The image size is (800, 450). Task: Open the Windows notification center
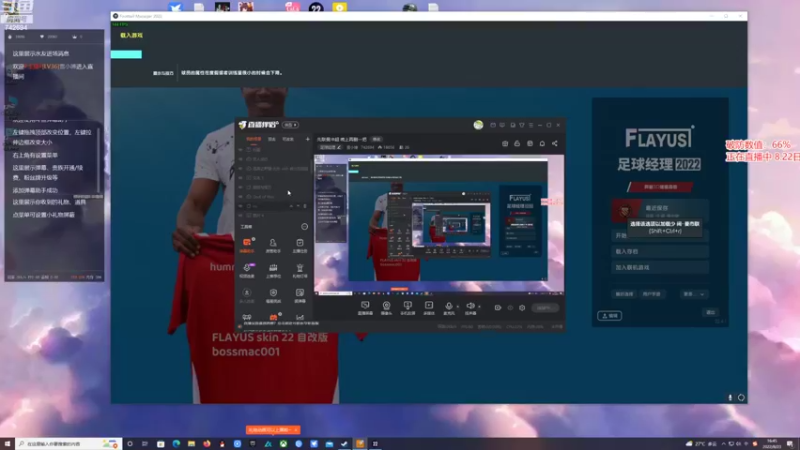pyautogui.click(x=790, y=444)
